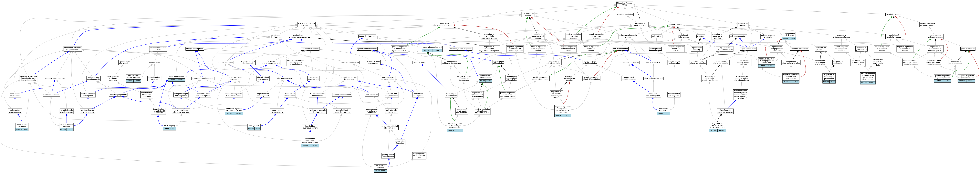Select 'embryonic heart tube morphogenesis' node
Screen dimensions: 980x174
click(181, 111)
